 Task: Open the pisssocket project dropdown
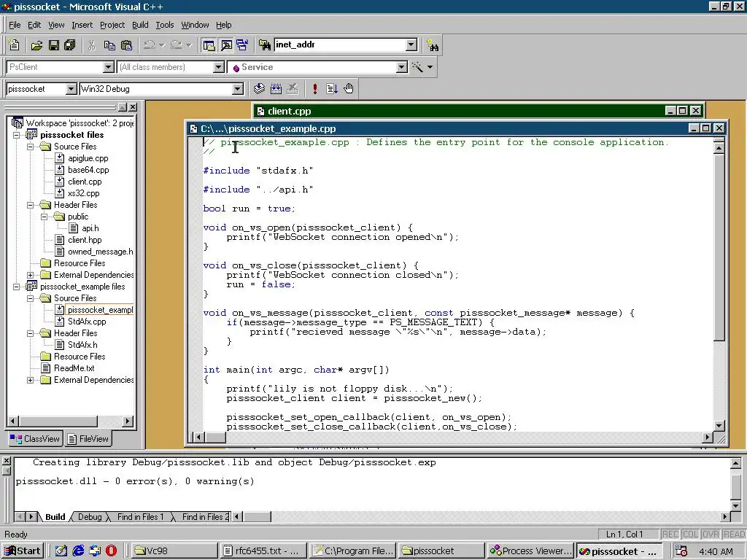71,88
